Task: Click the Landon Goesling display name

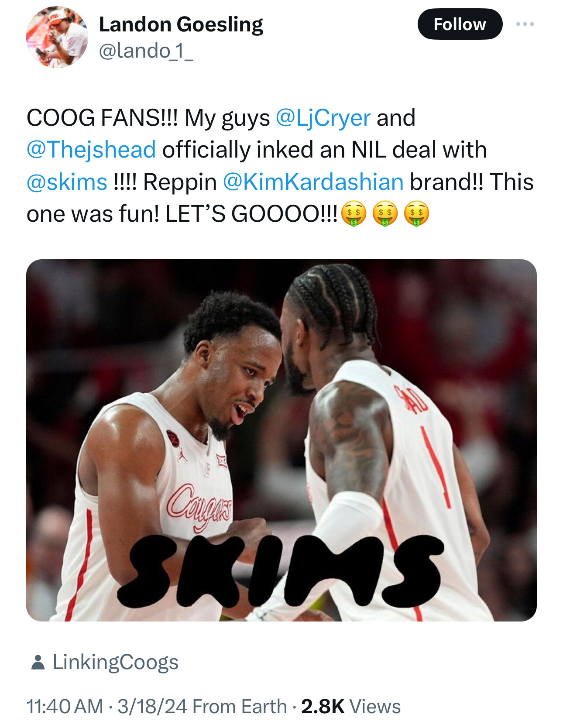Action: pos(181,24)
